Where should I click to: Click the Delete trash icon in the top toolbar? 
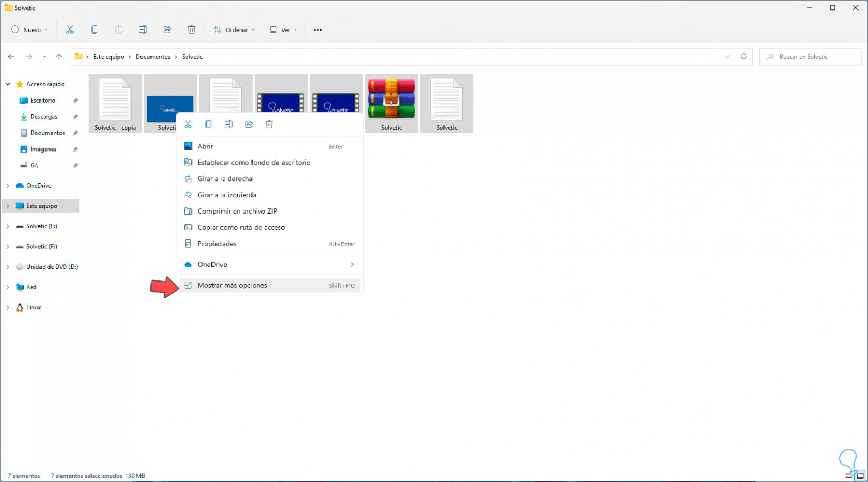[191, 29]
